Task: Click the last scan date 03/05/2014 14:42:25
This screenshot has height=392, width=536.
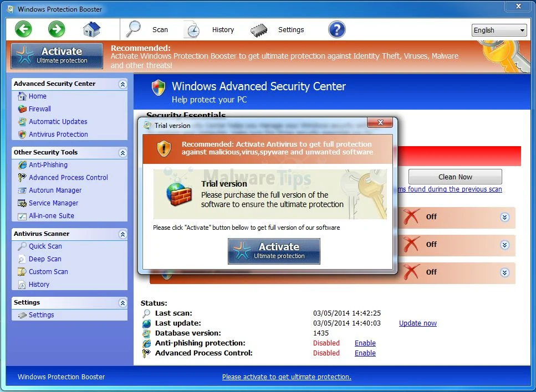Action: coord(346,313)
